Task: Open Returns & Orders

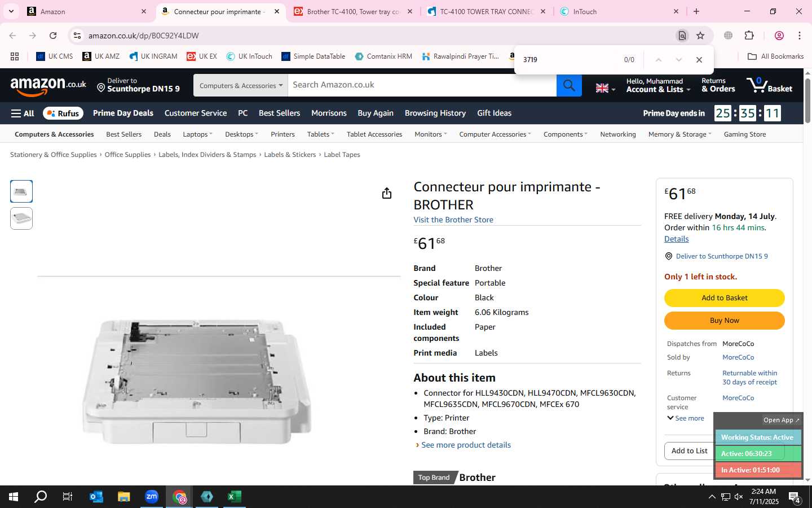Action: point(718,85)
